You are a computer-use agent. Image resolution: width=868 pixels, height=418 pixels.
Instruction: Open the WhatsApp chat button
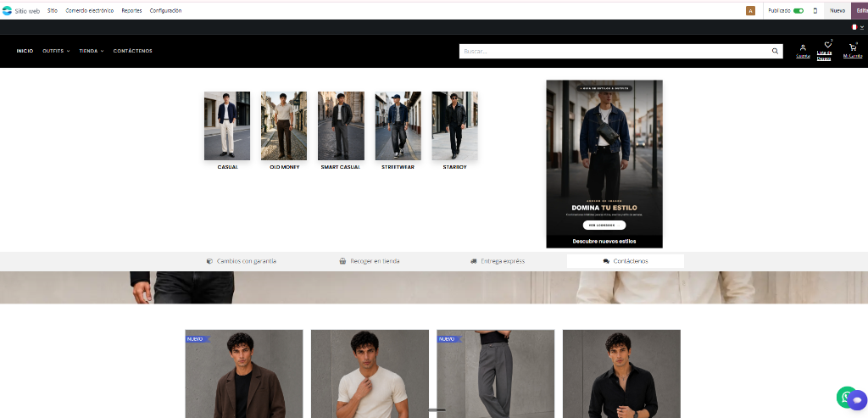point(845,397)
